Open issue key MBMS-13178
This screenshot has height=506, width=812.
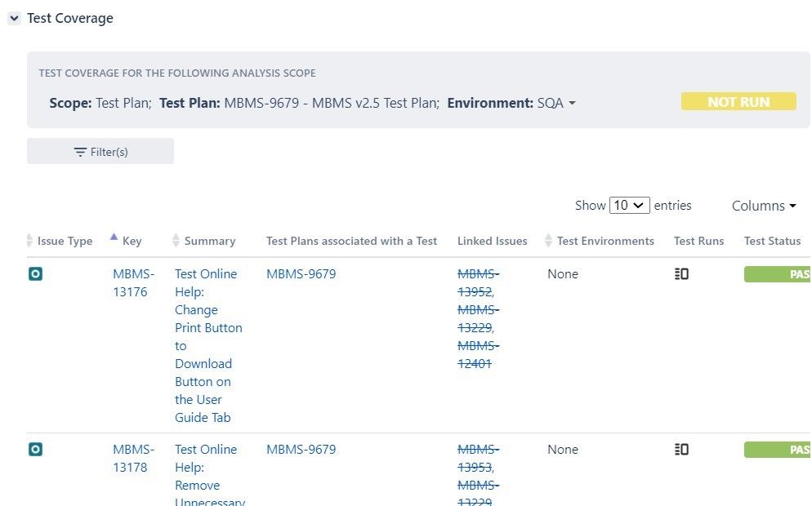point(133,458)
